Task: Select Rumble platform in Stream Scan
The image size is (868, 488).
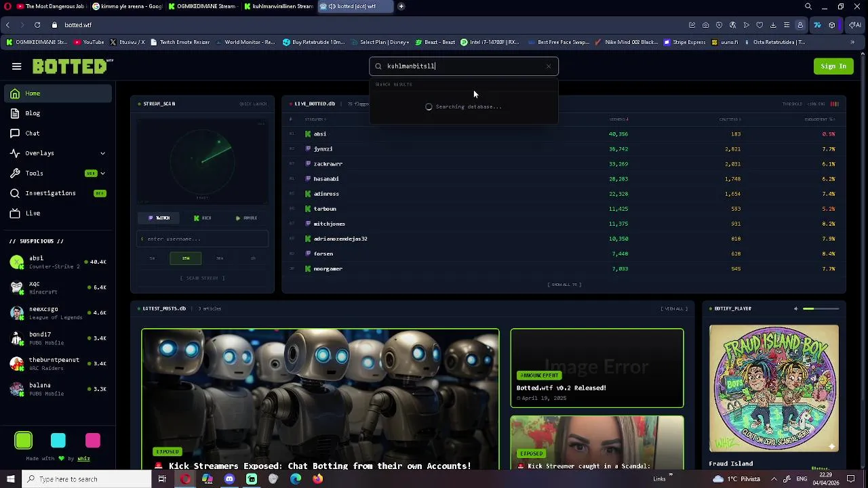Action: 246,218
